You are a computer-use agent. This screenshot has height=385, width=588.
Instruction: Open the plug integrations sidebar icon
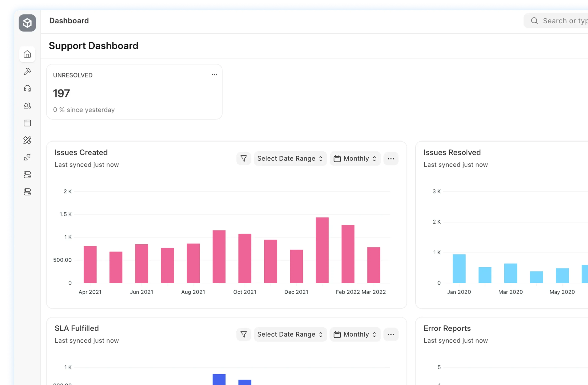[x=27, y=157]
